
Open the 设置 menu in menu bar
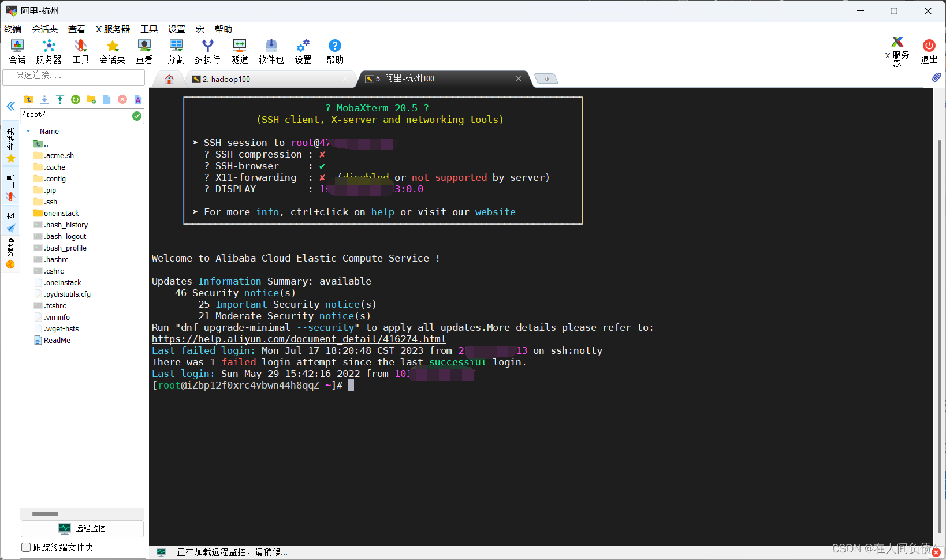point(177,29)
